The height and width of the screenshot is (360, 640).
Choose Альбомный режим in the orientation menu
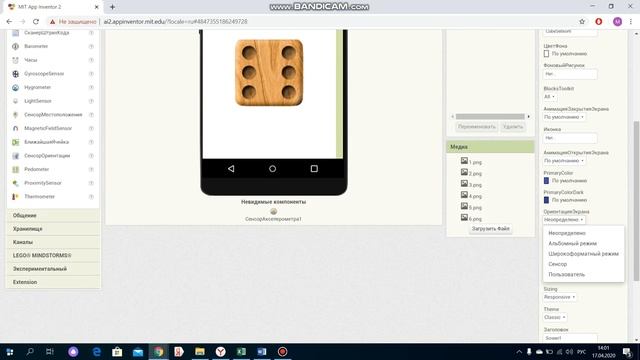point(572,244)
